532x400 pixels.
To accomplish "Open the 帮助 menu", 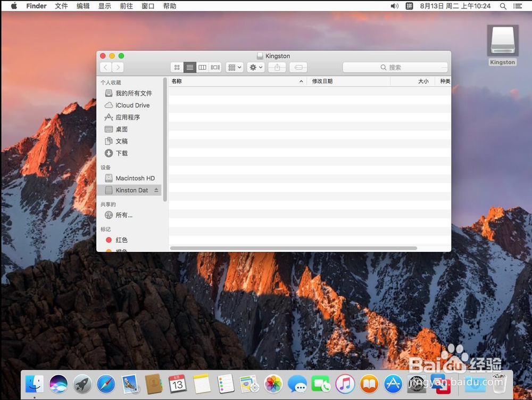I will (x=170, y=6).
